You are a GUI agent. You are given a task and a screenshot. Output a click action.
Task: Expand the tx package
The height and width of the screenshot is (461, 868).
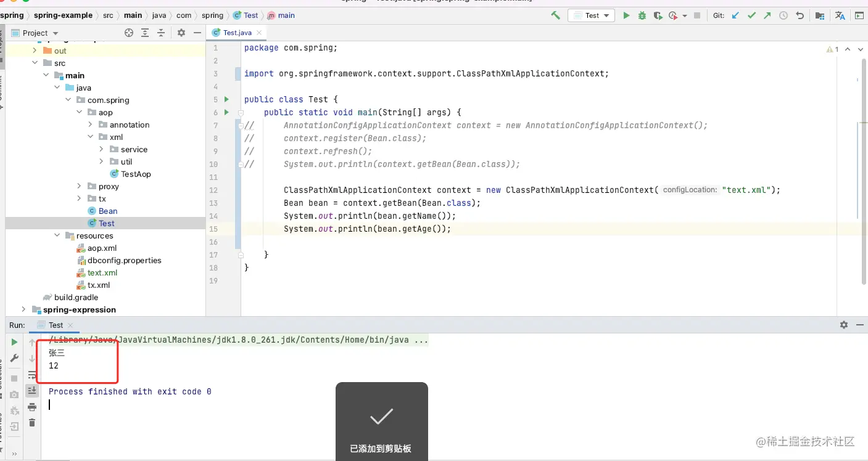80,198
